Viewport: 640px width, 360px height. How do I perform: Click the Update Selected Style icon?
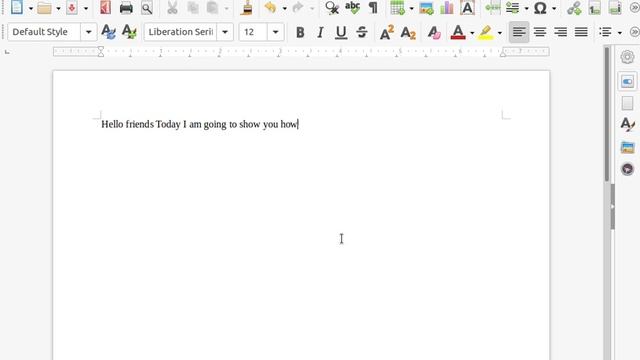coord(108,32)
